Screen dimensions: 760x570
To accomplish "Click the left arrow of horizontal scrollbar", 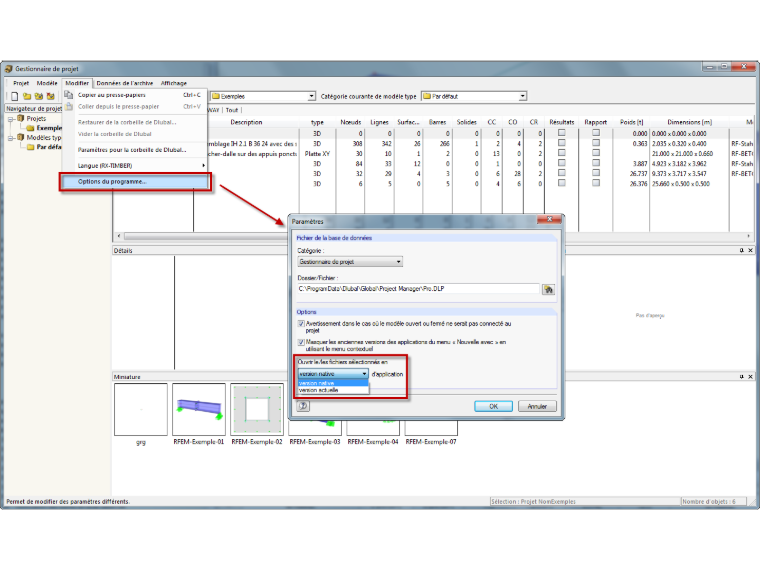I will (x=119, y=236).
